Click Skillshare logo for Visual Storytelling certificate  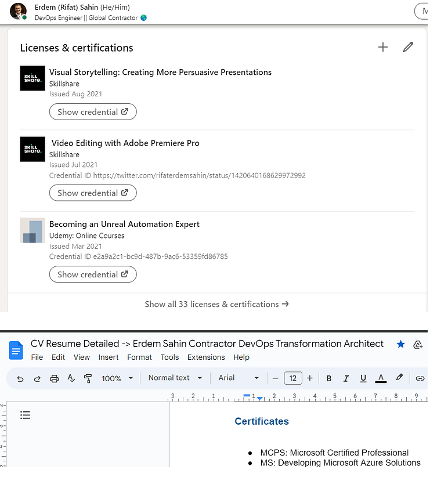point(32,78)
